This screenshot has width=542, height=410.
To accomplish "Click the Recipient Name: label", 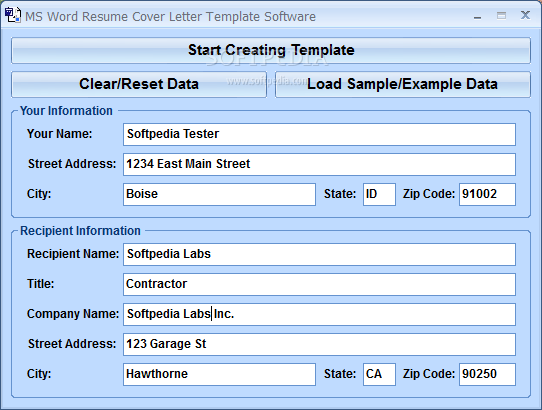I will [x=73, y=254].
